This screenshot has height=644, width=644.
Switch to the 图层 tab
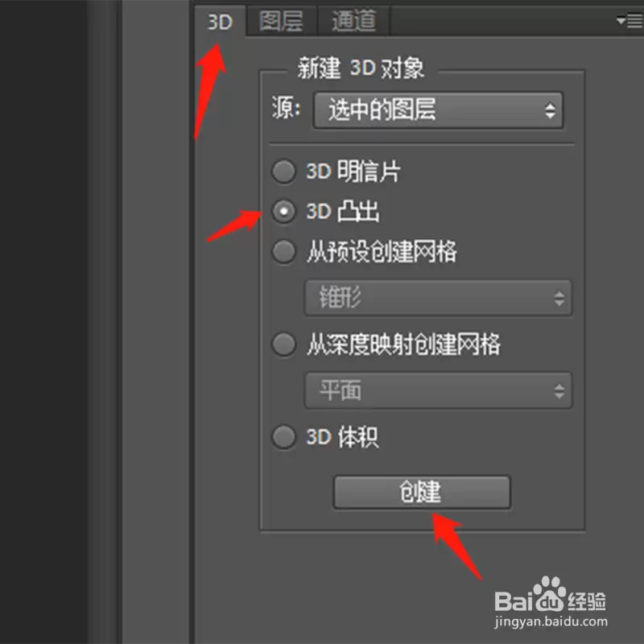(281, 21)
